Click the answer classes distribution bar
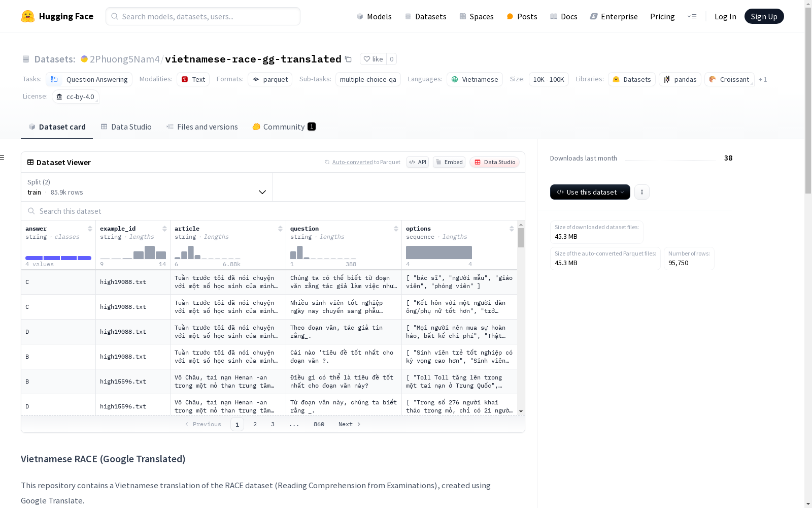This screenshot has width=812, height=508. click(x=58, y=258)
